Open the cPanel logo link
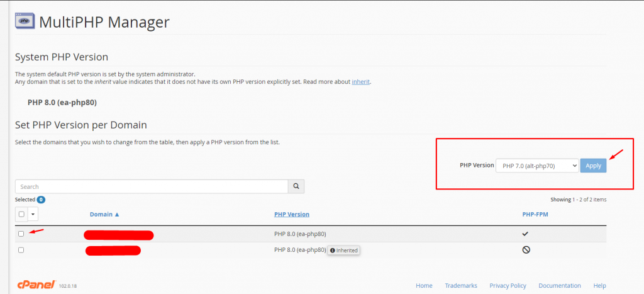Screen dimensions: 644x294 pyautogui.click(x=36, y=285)
